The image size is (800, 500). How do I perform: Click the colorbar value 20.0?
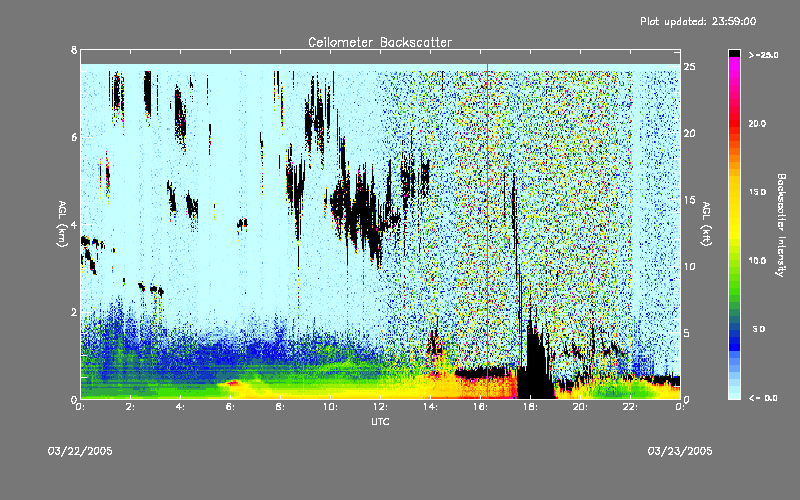[757, 124]
